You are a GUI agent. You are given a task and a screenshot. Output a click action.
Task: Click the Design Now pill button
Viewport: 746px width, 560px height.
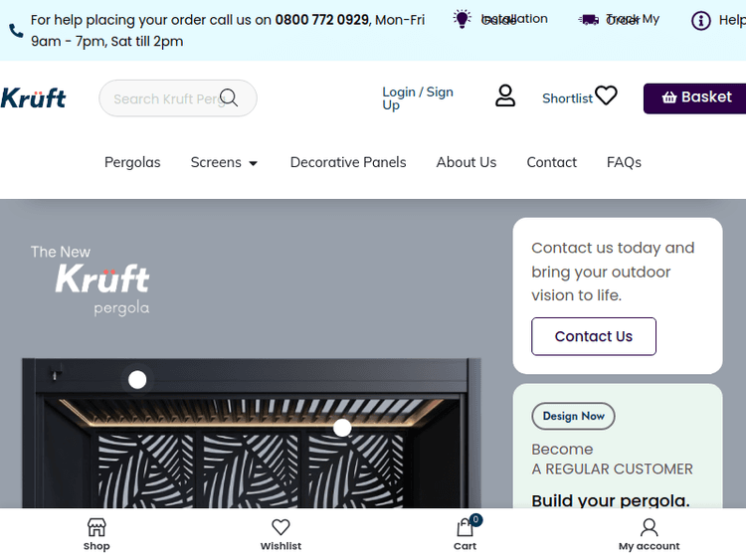(x=573, y=416)
